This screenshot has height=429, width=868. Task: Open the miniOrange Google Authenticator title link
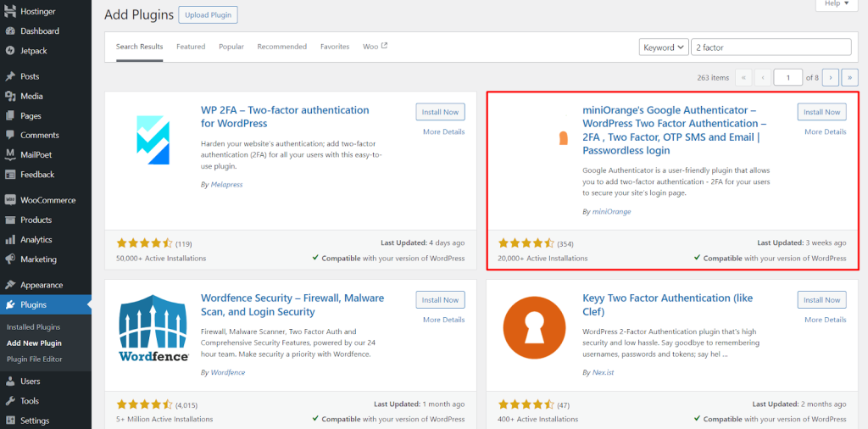coord(675,130)
